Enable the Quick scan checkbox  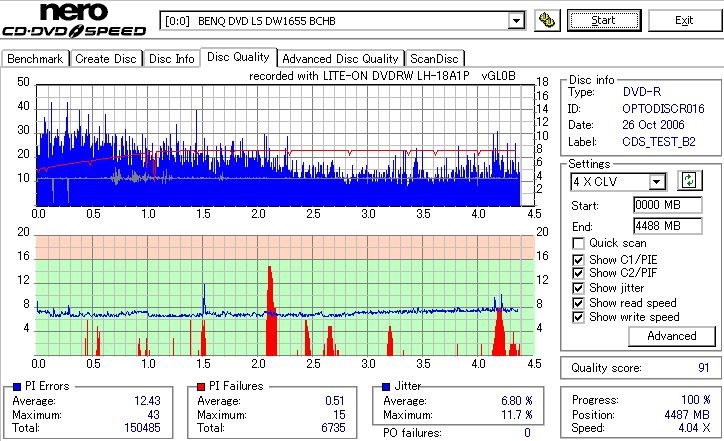pos(578,243)
